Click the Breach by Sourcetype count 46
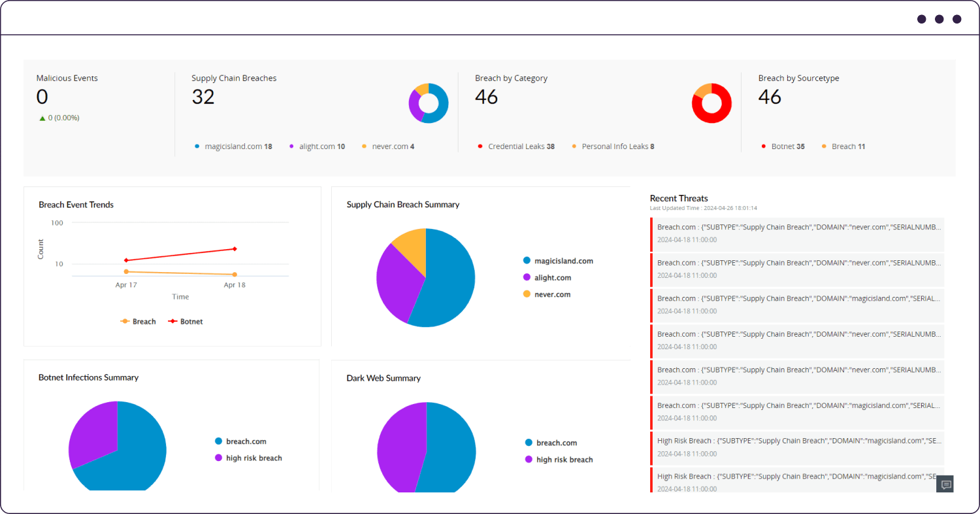 click(770, 97)
